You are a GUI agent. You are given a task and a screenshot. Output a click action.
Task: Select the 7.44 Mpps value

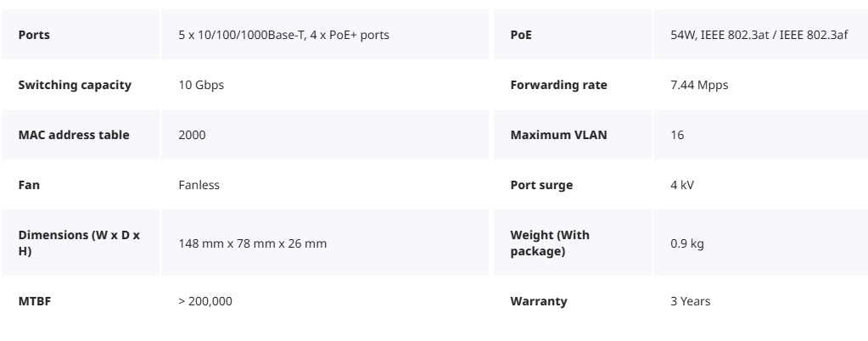pos(699,85)
